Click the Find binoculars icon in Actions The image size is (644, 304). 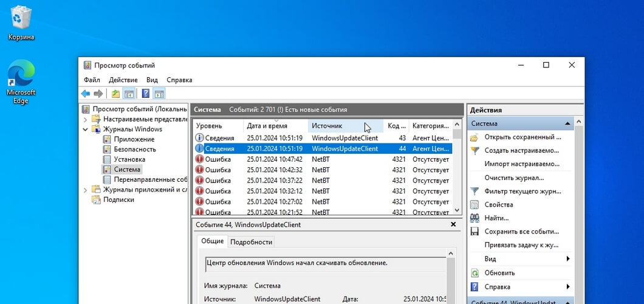coord(474,218)
